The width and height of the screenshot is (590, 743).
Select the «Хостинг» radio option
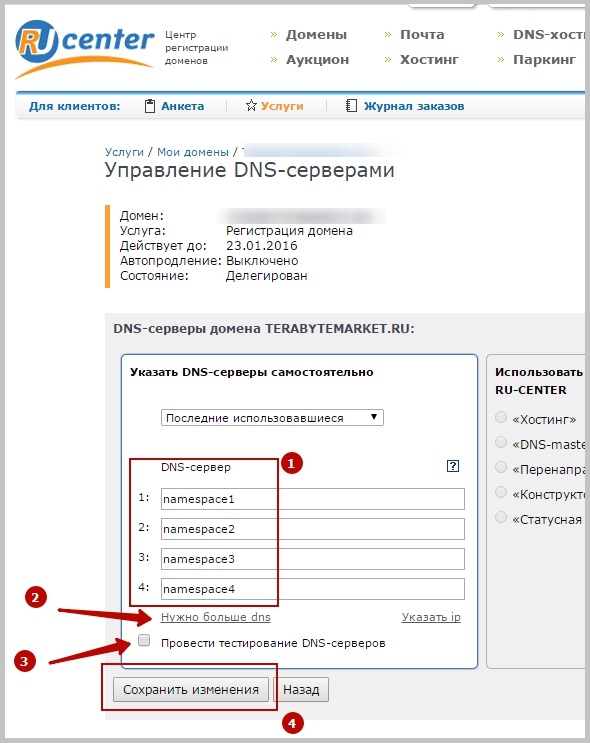click(x=501, y=417)
